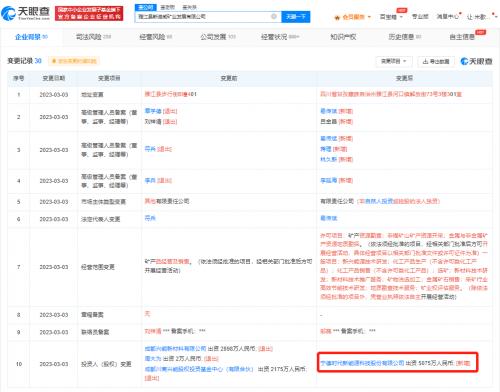The height and width of the screenshot is (392, 500).
Task: Click 市场主体类型变更 in row 5
Action: coord(104,202)
